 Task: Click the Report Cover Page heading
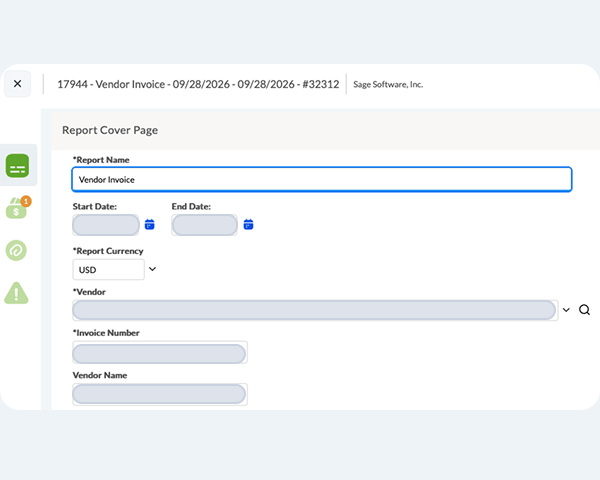click(x=110, y=130)
